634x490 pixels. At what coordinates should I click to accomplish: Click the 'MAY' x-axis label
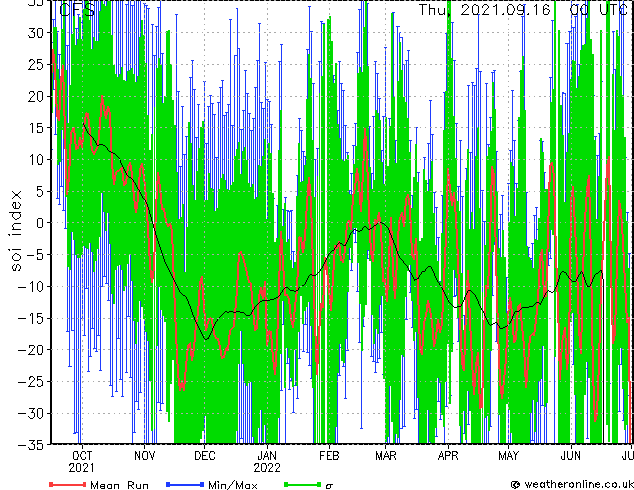[x=508, y=456]
